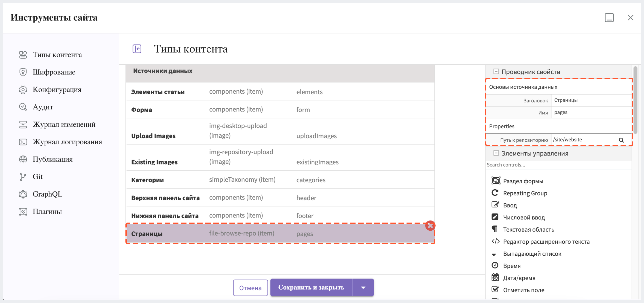Image resolution: width=644 pixels, height=303 pixels.
Task: Edit the Заголовок field value Страницы
Action: click(x=591, y=100)
